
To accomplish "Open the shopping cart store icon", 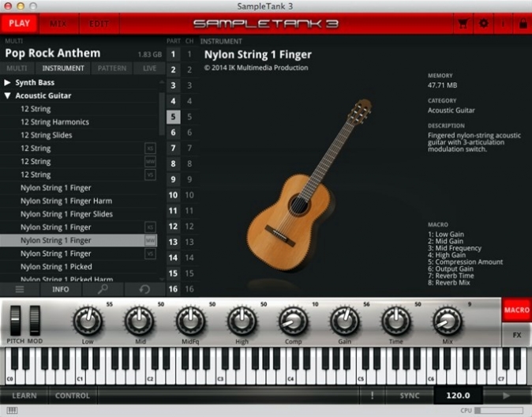I will (x=463, y=24).
